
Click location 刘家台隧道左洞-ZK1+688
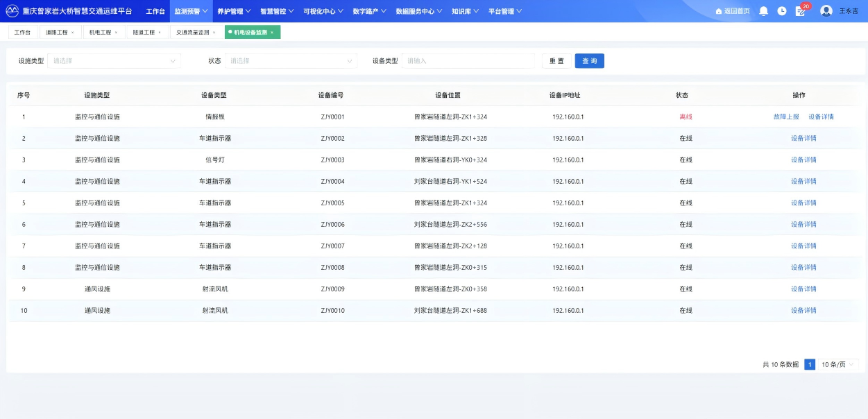(x=450, y=310)
